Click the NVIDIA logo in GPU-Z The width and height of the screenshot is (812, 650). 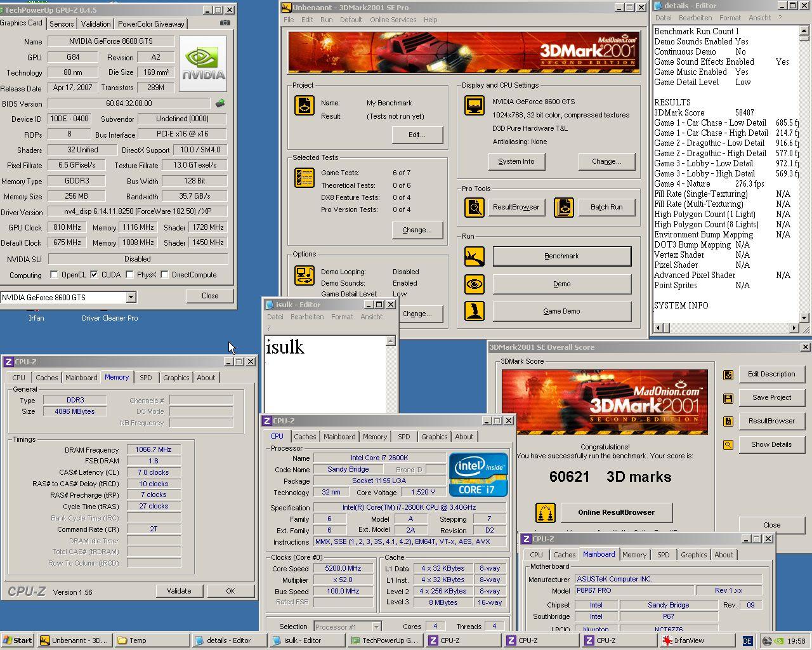[x=203, y=63]
